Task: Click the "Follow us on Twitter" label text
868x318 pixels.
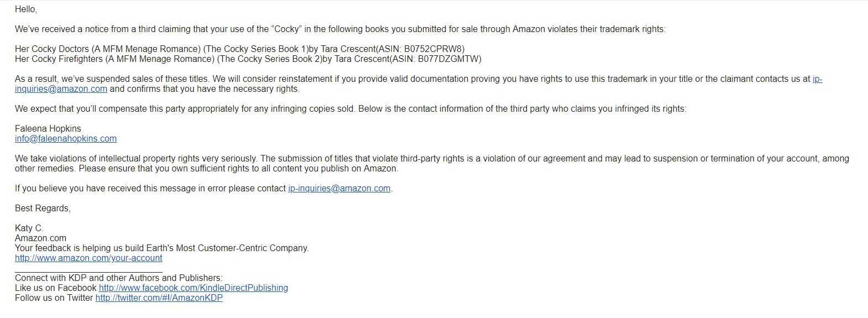Action: click(54, 298)
